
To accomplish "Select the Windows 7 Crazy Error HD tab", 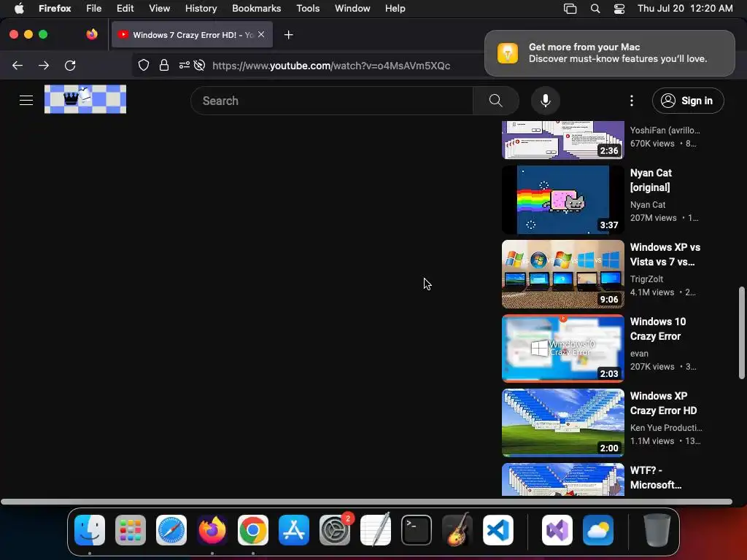I will click(193, 35).
